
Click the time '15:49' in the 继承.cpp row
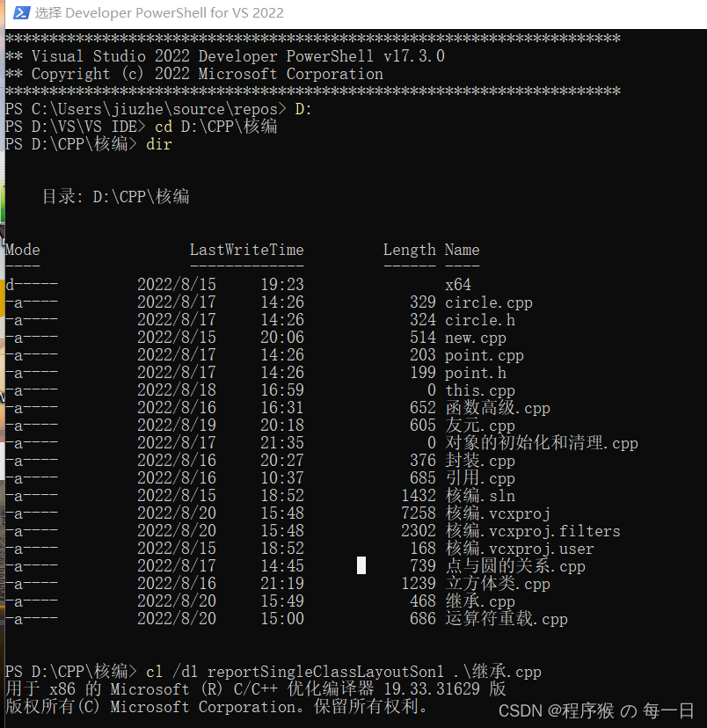tap(281, 601)
